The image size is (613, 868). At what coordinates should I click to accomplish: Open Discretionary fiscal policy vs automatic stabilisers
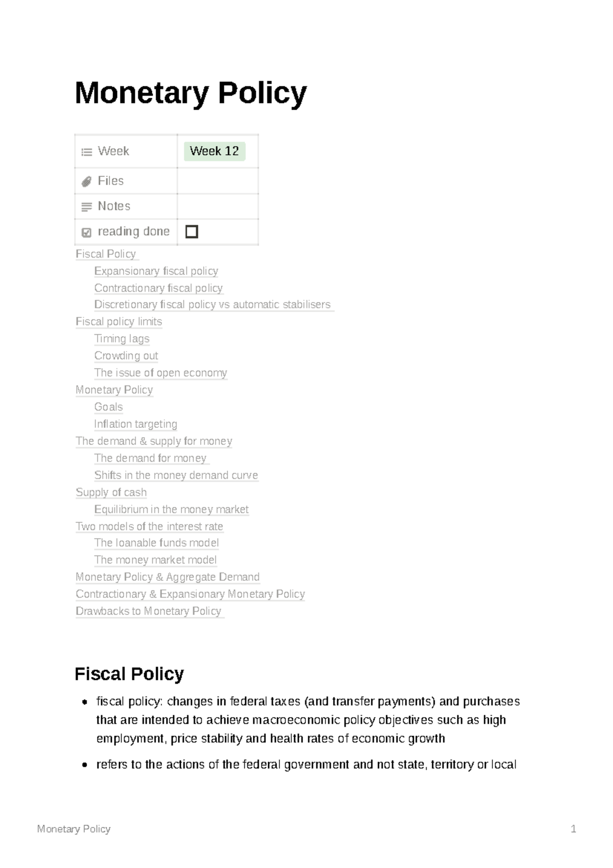coord(213,305)
